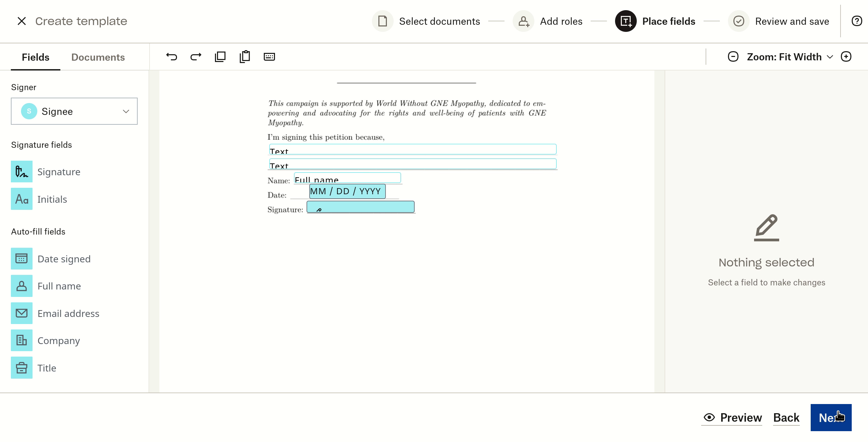Screen dimensions: 868x442
Task: Select the Full Name auto-fill icon
Action: pos(21,285)
